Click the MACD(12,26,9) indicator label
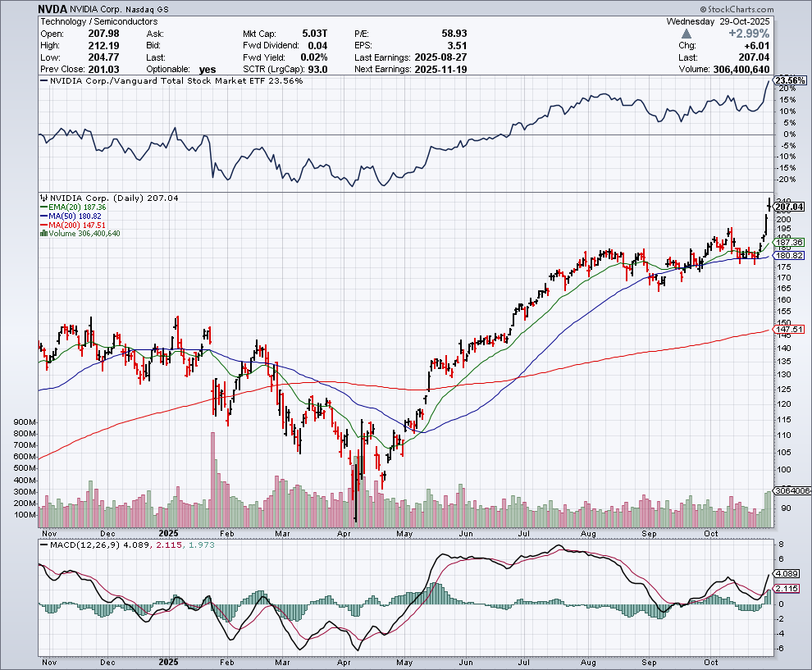Viewport: 812px width, 670px height. coord(80,546)
